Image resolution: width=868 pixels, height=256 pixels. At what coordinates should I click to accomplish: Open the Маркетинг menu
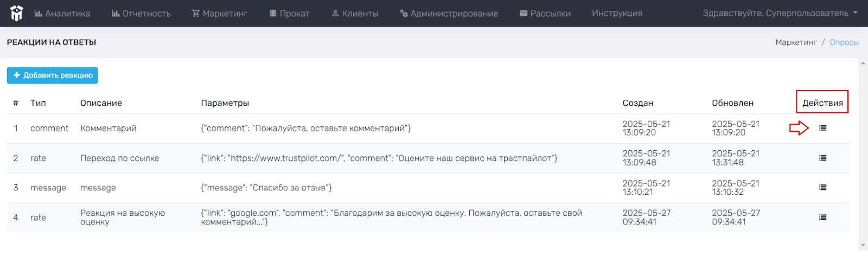click(220, 13)
